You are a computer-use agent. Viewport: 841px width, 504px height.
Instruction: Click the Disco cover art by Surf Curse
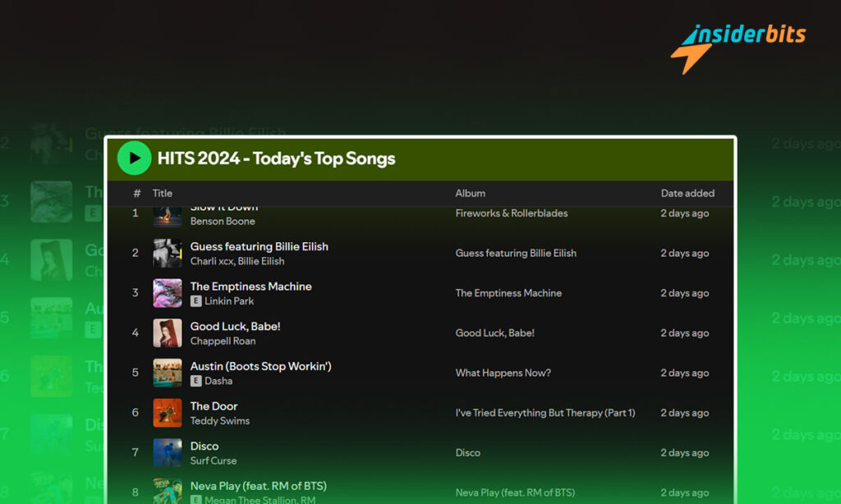[x=168, y=452]
